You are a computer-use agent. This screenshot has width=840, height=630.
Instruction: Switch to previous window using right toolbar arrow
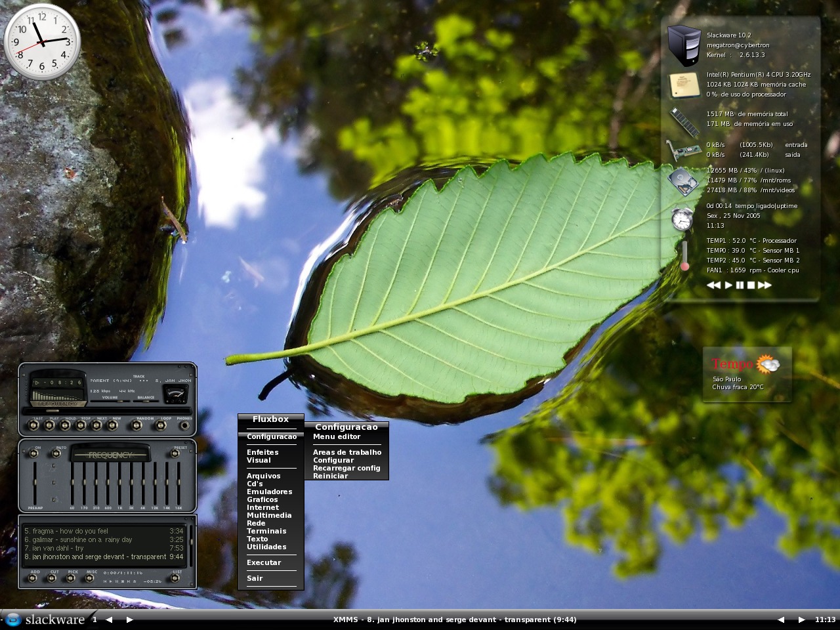tap(780, 619)
